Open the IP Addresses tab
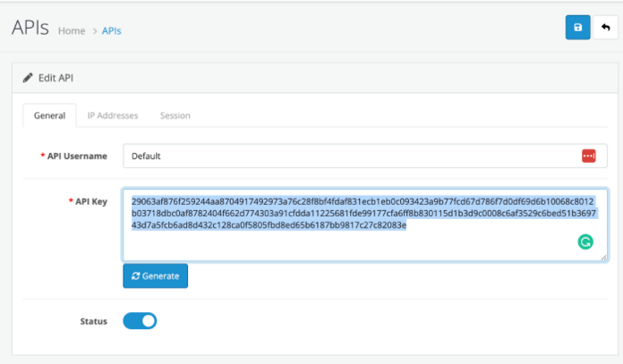 click(113, 115)
